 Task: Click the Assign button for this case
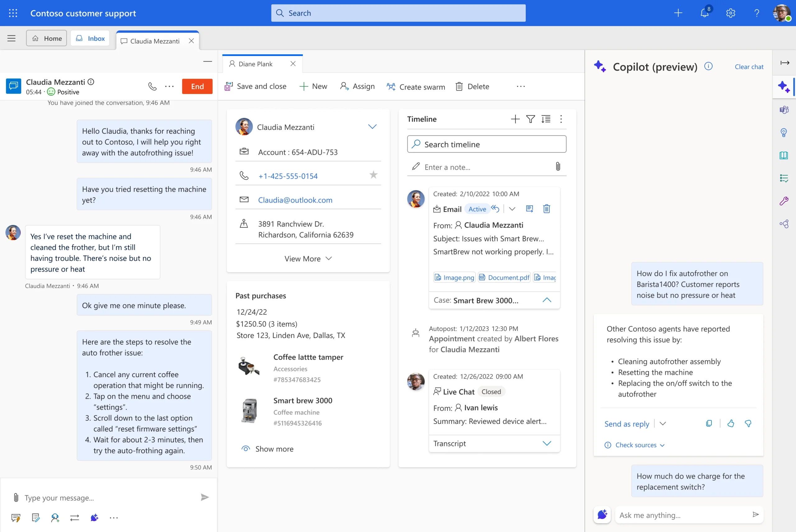tap(357, 86)
